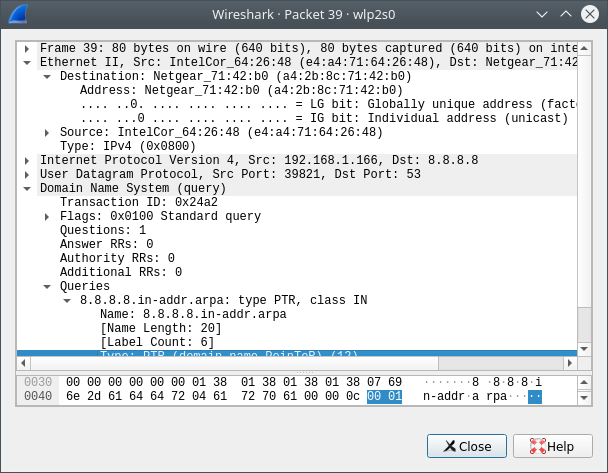Click the title bar down chevron button
608x473 pixels.
point(542,14)
